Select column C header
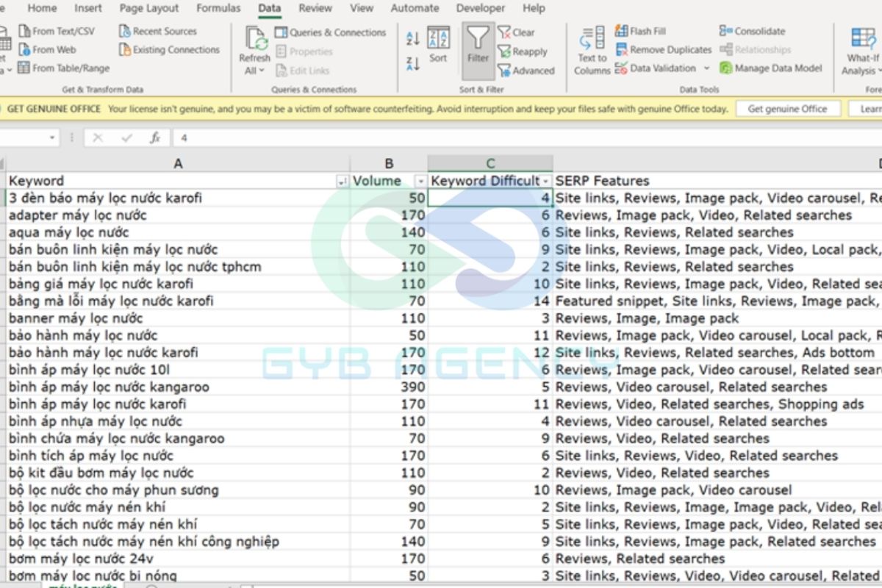 pos(490,164)
